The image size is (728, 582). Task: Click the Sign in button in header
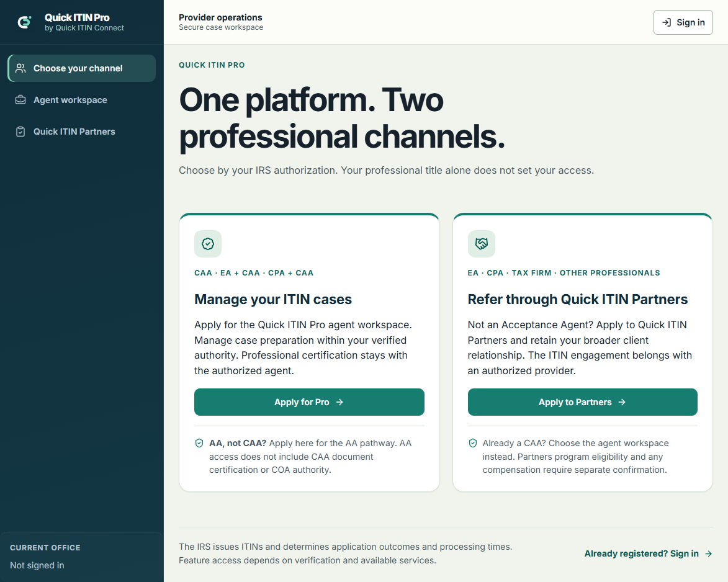tap(683, 22)
